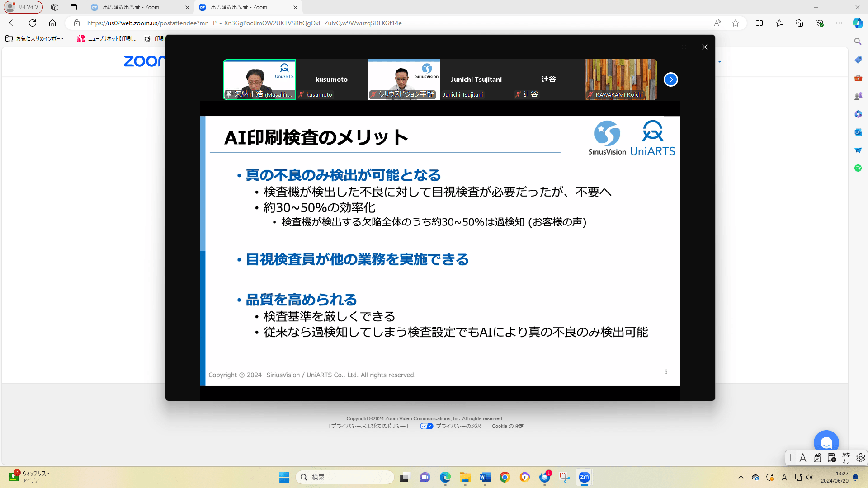This screenshot has width=868, height=488.
Task: Open プライバシーおよび法務ポリシー link
Action: coord(369,426)
